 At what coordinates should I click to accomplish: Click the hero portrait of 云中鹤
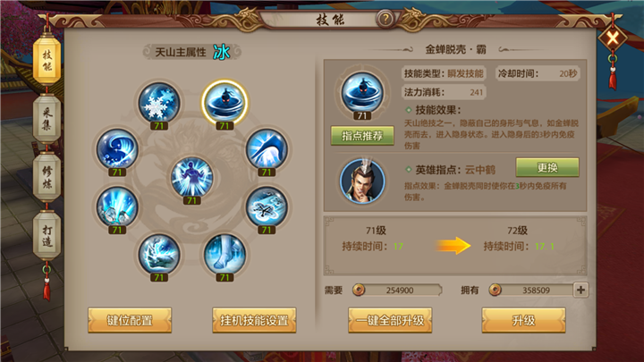(x=362, y=181)
